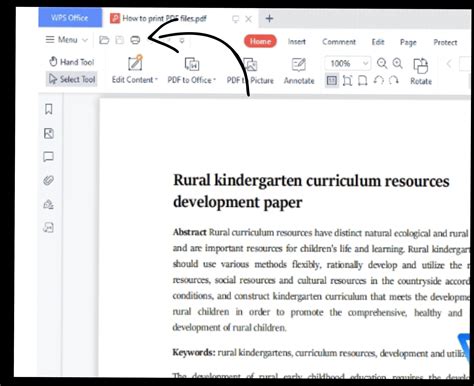
Task: Click the zoom in magnifier icon
Action: [397, 63]
